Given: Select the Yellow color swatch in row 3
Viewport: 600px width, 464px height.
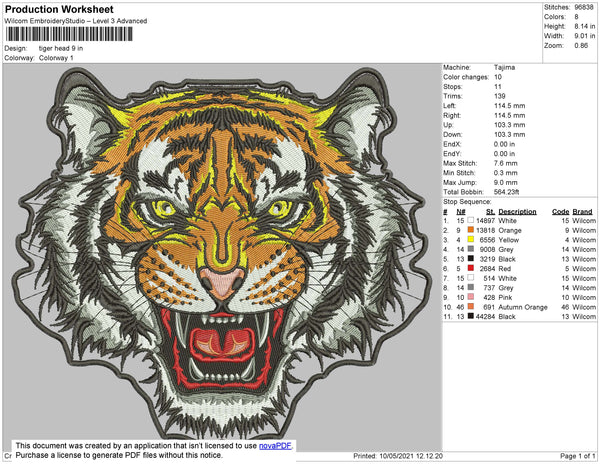Looking at the screenshot, I should 470,240.
